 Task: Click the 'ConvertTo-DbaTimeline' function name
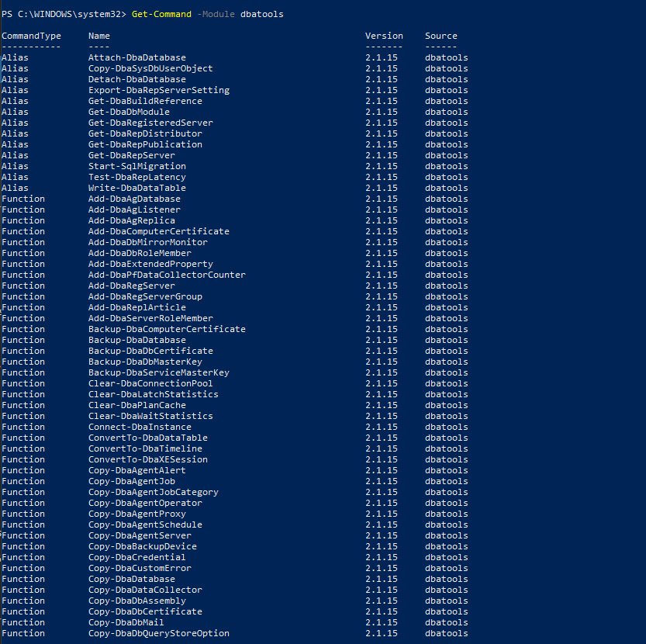coord(146,448)
